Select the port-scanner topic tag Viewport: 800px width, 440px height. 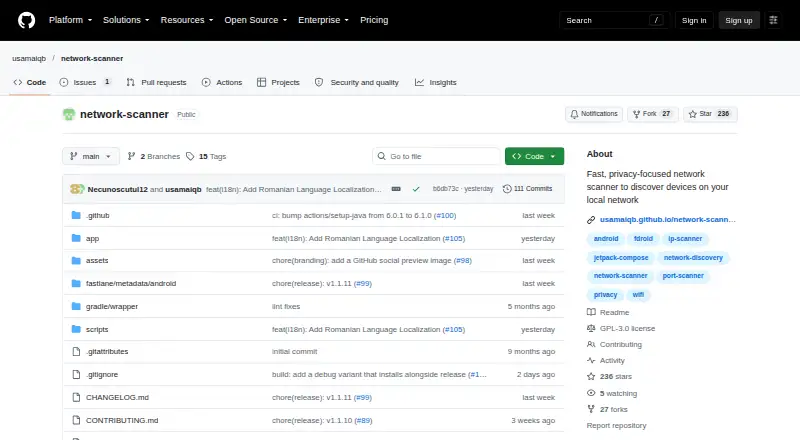(x=683, y=276)
